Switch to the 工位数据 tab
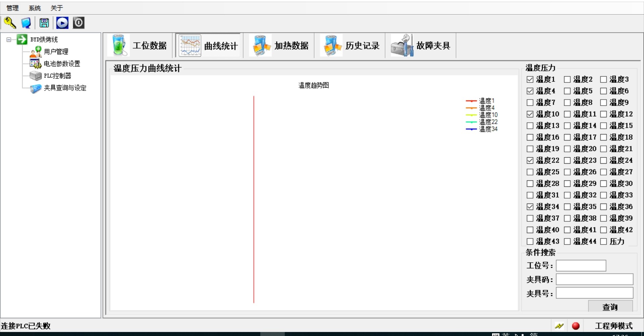This screenshot has width=644, height=336. (x=140, y=46)
